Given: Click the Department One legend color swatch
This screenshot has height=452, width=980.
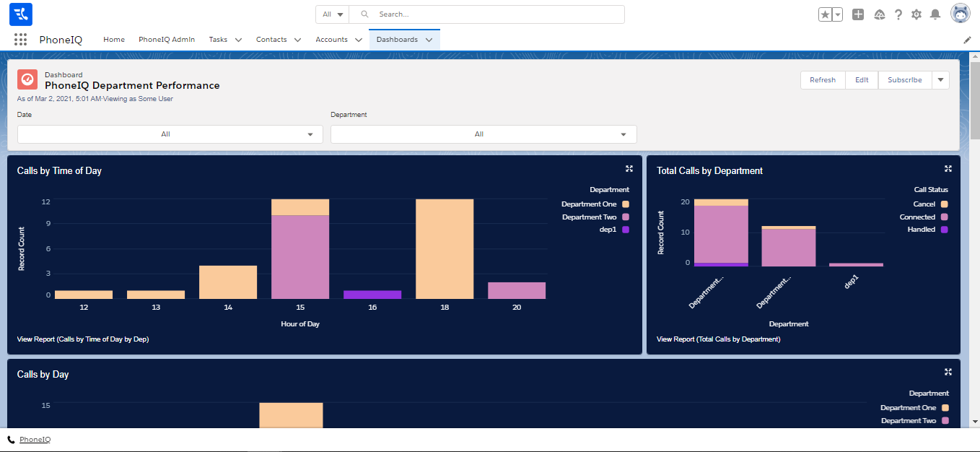Looking at the screenshot, I should click(626, 204).
